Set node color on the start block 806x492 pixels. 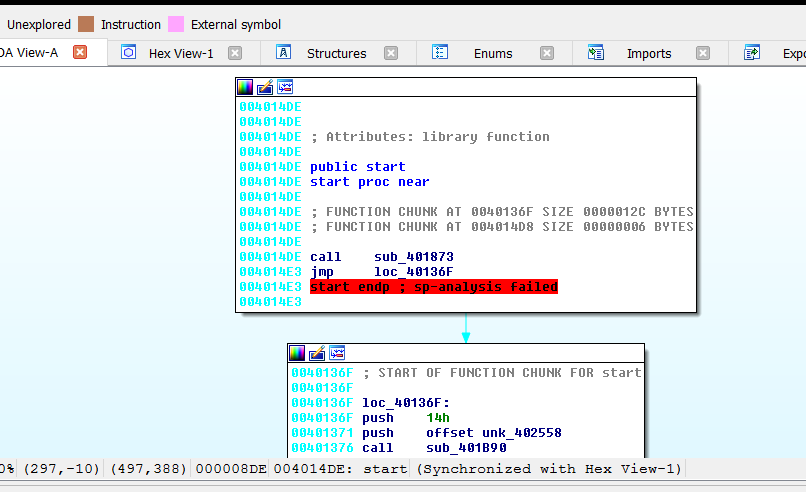coord(246,88)
